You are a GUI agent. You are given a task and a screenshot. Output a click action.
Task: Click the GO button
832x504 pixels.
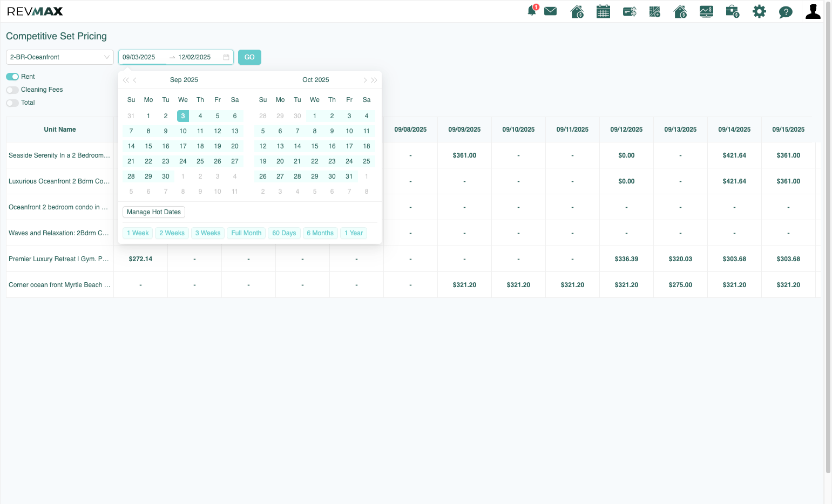[249, 57]
